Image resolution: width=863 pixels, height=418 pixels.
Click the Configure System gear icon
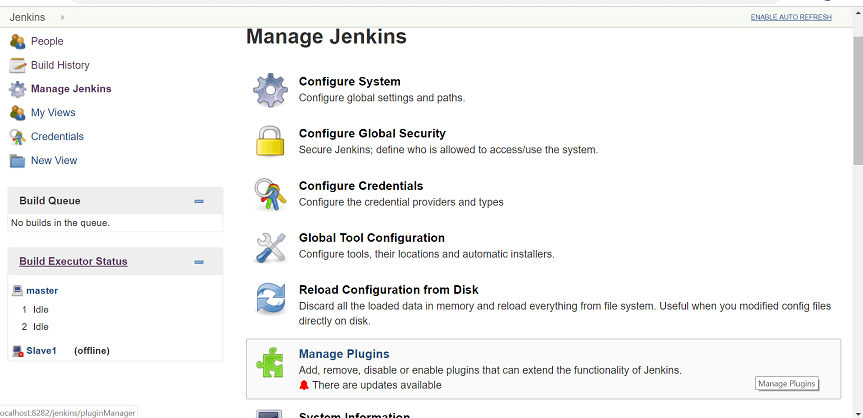pos(270,90)
